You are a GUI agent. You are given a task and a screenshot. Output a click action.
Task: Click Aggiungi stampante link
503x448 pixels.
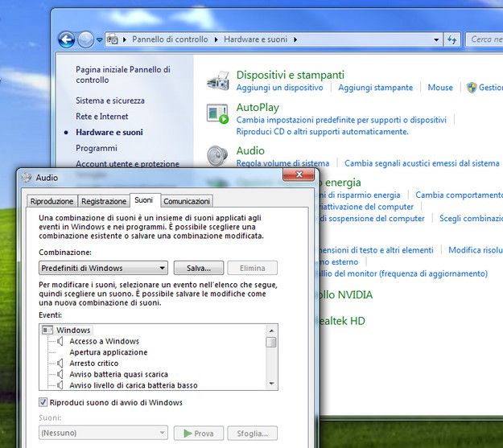[x=375, y=88]
